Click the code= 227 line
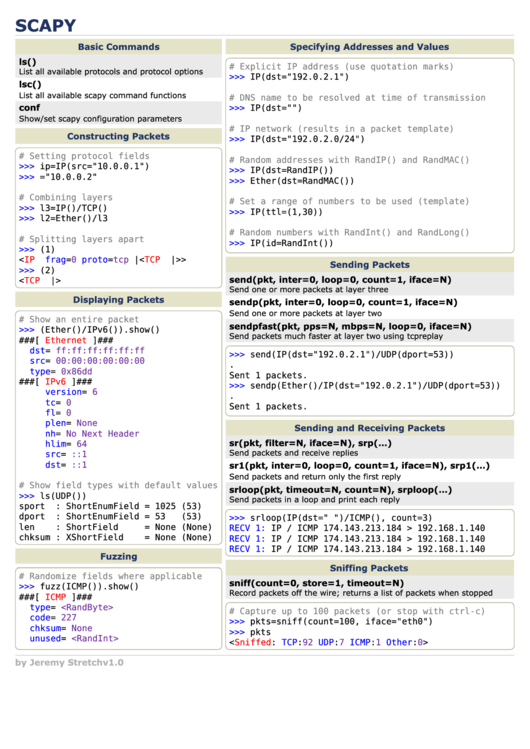This screenshot has height=749, width=530. point(53,618)
